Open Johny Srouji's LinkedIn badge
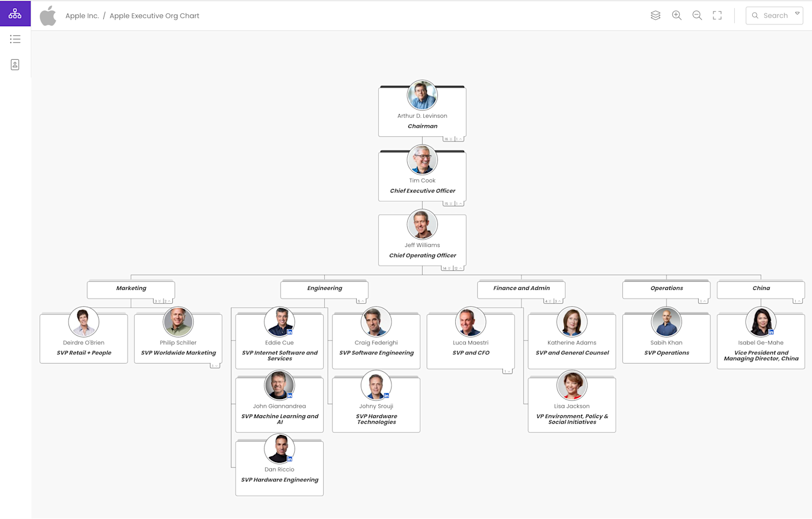812x519 pixels. pyautogui.click(x=386, y=395)
